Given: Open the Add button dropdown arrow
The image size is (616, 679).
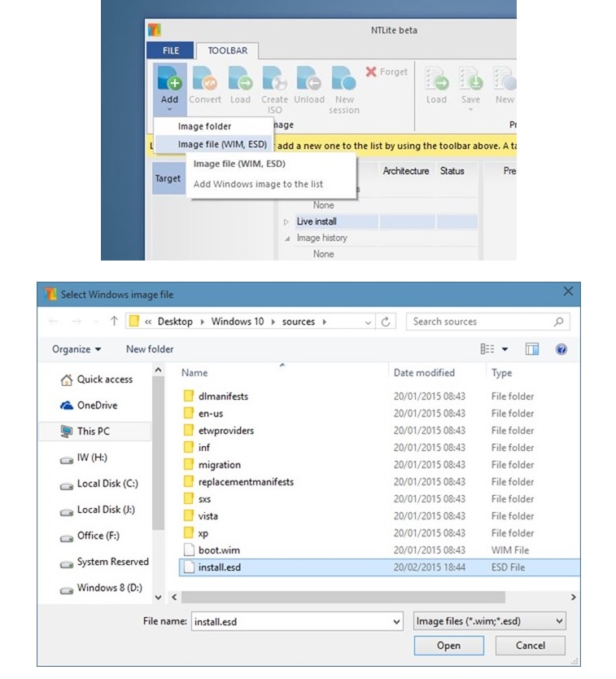Looking at the screenshot, I should tap(170, 110).
